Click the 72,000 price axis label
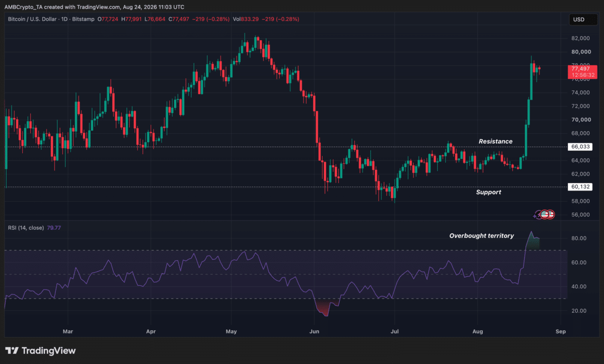The image size is (604, 364). pos(581,106)
